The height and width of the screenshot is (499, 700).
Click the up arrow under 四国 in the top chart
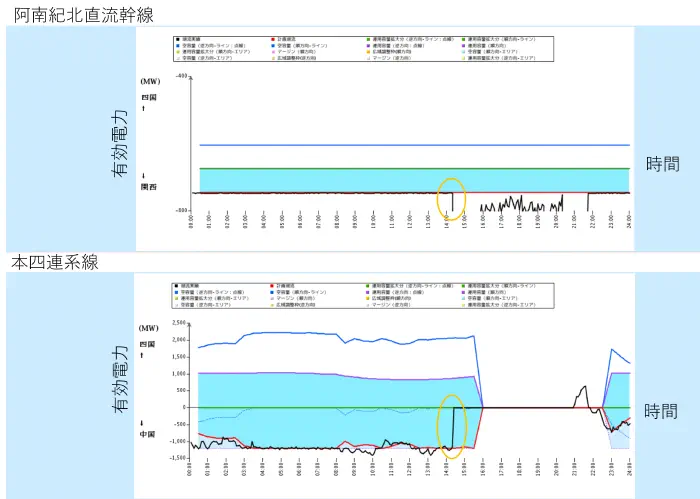(148, 108)
